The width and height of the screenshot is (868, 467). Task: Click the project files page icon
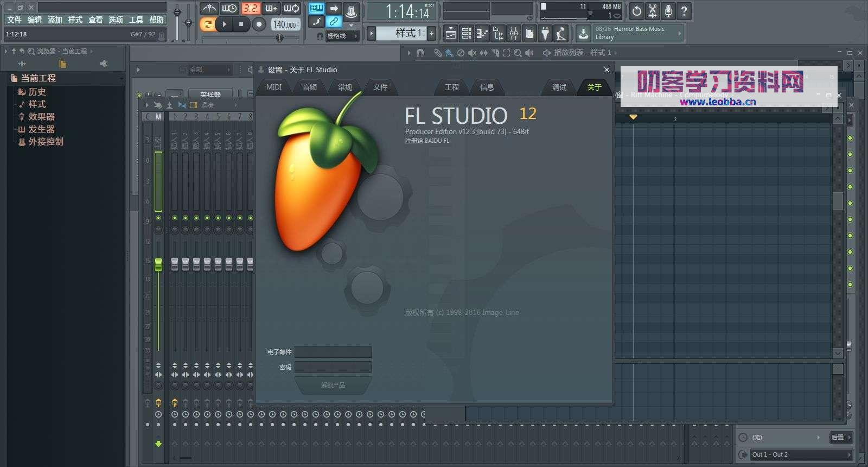click(x=529, y=34)
